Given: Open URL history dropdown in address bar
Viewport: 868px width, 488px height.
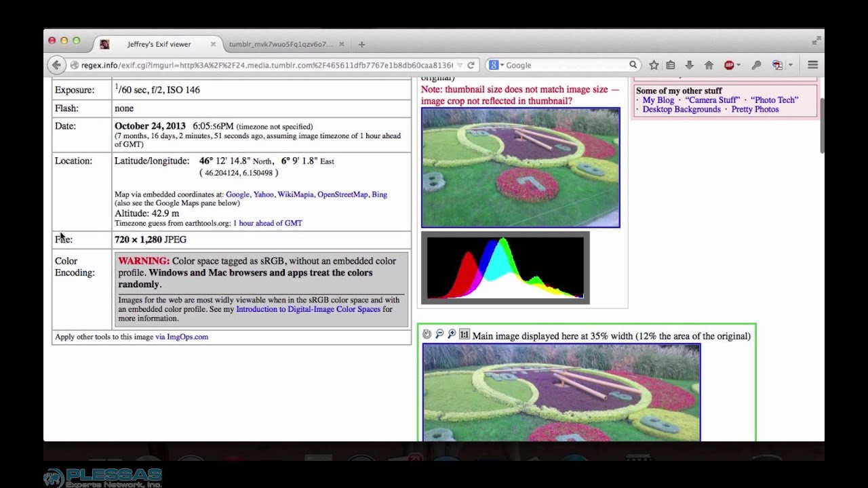Looking at the screenshot, I should pos(460,65).
